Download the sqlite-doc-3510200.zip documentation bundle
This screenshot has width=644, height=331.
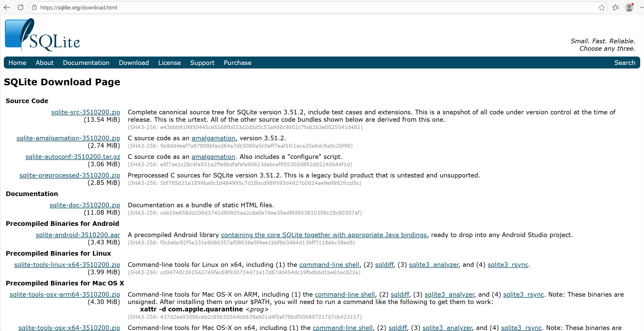click(x=84, y=205)
